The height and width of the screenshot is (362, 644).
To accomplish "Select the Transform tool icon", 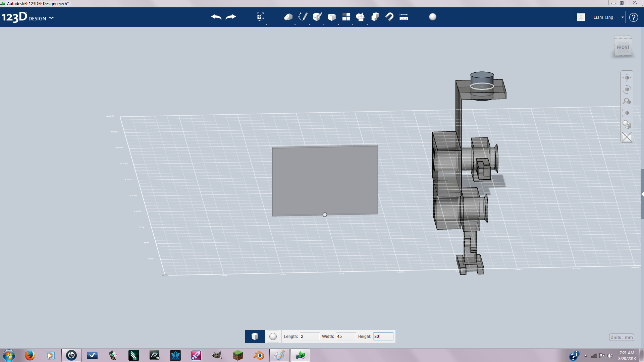I will [x=260, y=17].
